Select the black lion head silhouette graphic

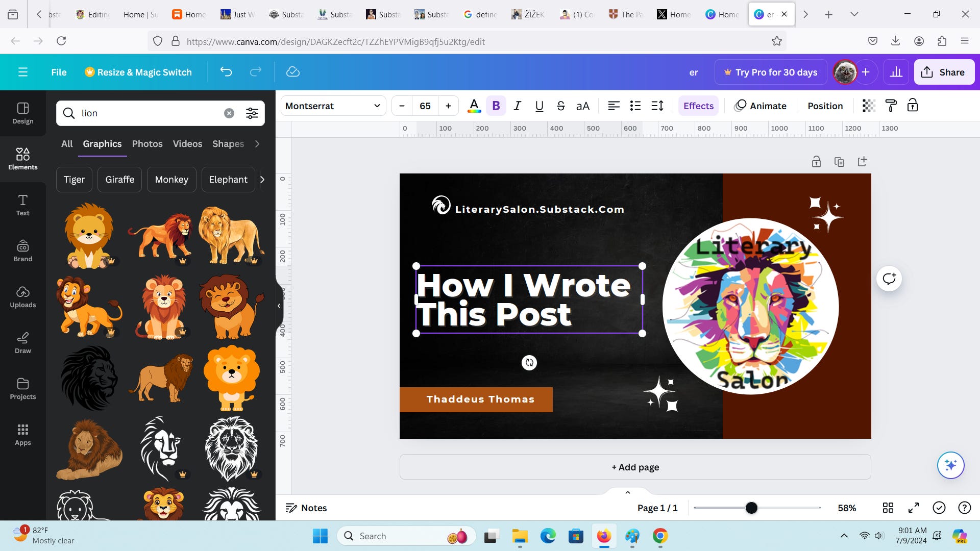tap(89, 378)
